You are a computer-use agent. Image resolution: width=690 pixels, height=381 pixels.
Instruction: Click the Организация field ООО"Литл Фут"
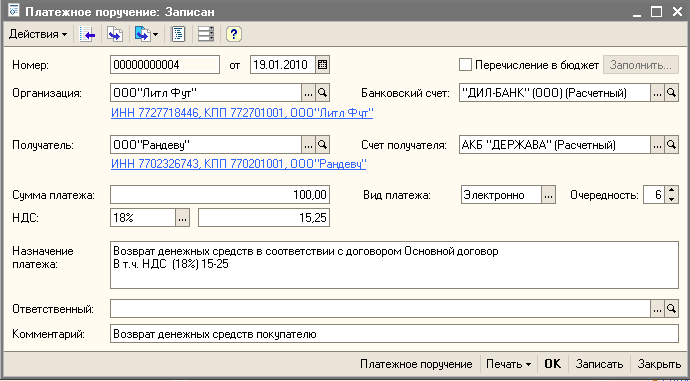click(x=206, y=93)
